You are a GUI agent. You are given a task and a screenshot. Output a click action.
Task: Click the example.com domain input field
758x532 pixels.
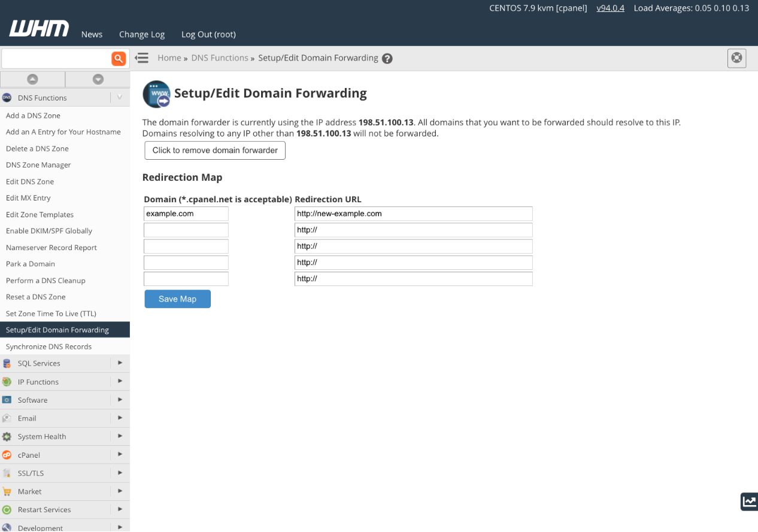[x=186, y=214]
